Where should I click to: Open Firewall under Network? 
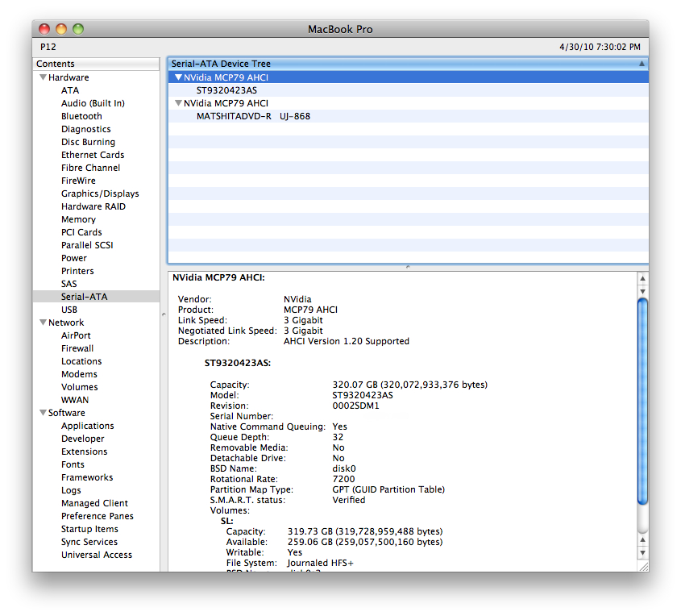pyautogui.click(x=77, y=348)
